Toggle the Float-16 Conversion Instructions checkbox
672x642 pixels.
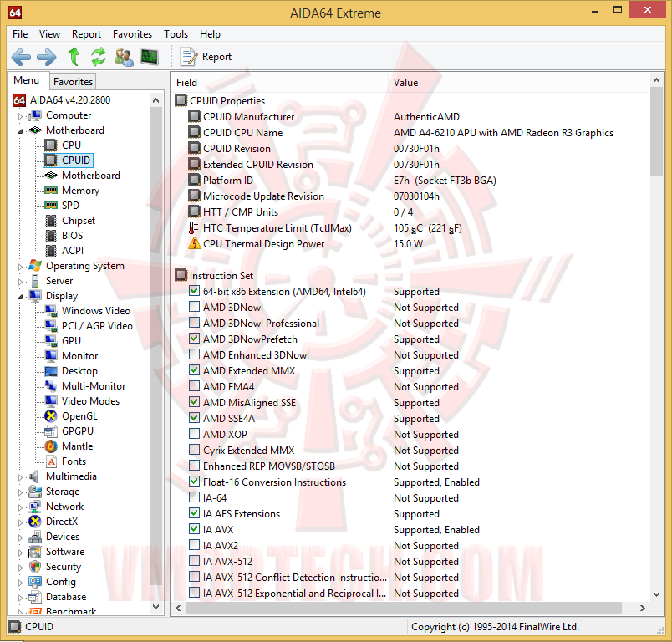click(194, 481)
